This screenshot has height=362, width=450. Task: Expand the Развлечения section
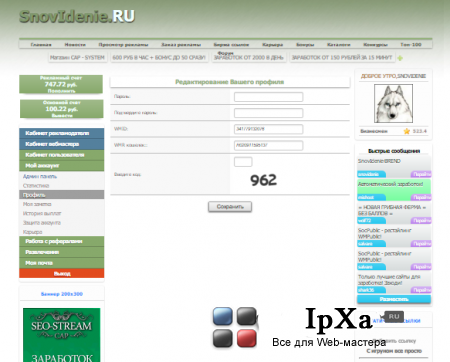click(x=62, y=252)
